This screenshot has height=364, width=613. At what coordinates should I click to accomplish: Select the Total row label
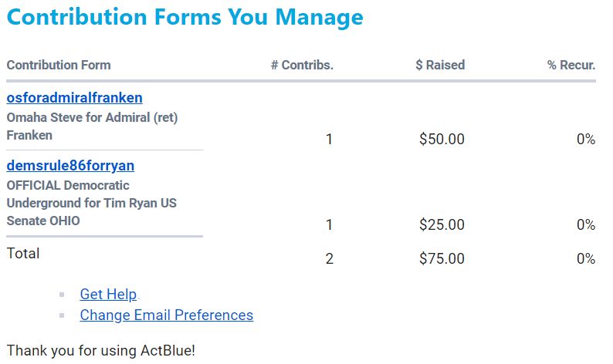click(23, 253)
